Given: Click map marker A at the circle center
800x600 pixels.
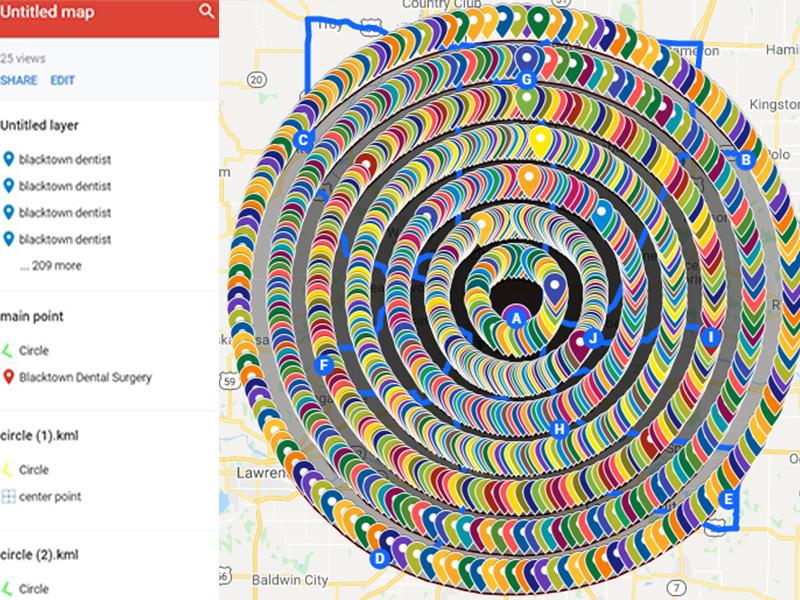Looking at the screenshot, I should (x=516, y=317).
